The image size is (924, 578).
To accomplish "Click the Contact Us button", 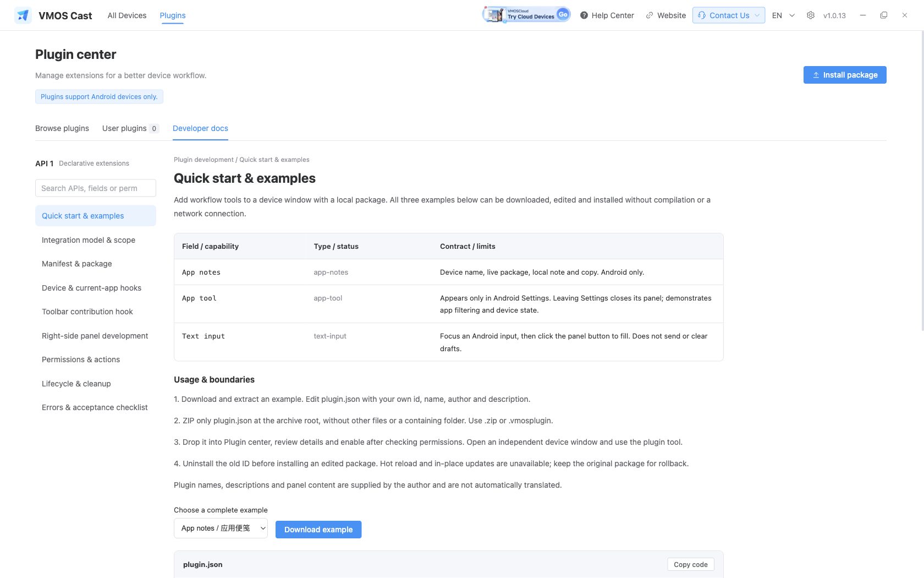I will (729, 15).
